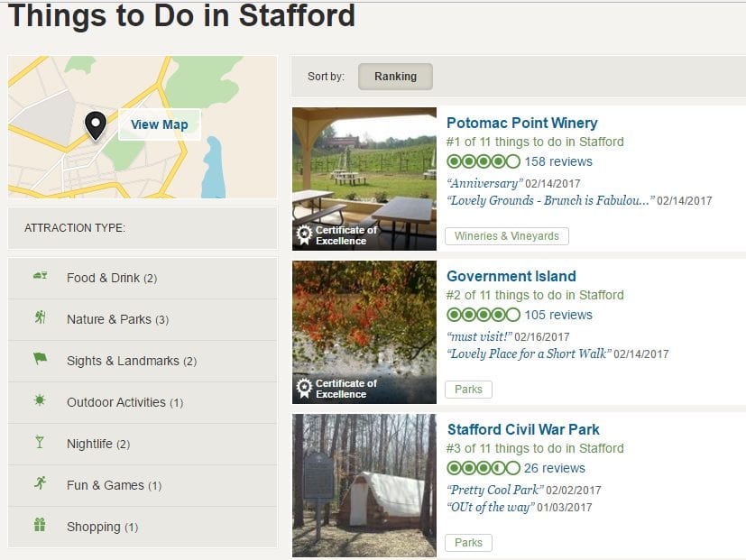Open the Ranking sort option
The width and height of the screenshot is (746, 560).
tap(395, 77)
